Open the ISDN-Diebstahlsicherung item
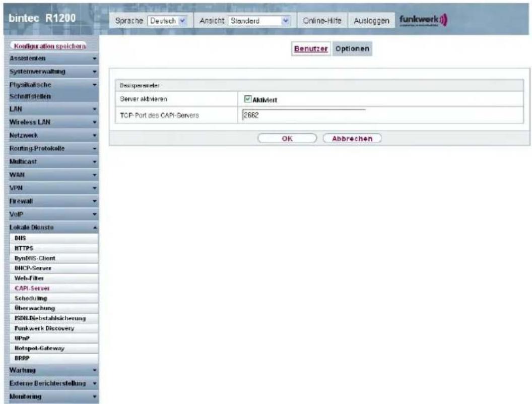The width and height of the screenshot is (532, 404). coord(54,318)
